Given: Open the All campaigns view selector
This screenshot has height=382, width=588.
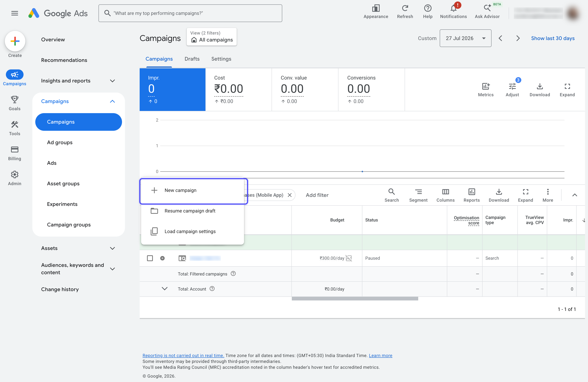Looking at the screenshot, I should [212, 37].
